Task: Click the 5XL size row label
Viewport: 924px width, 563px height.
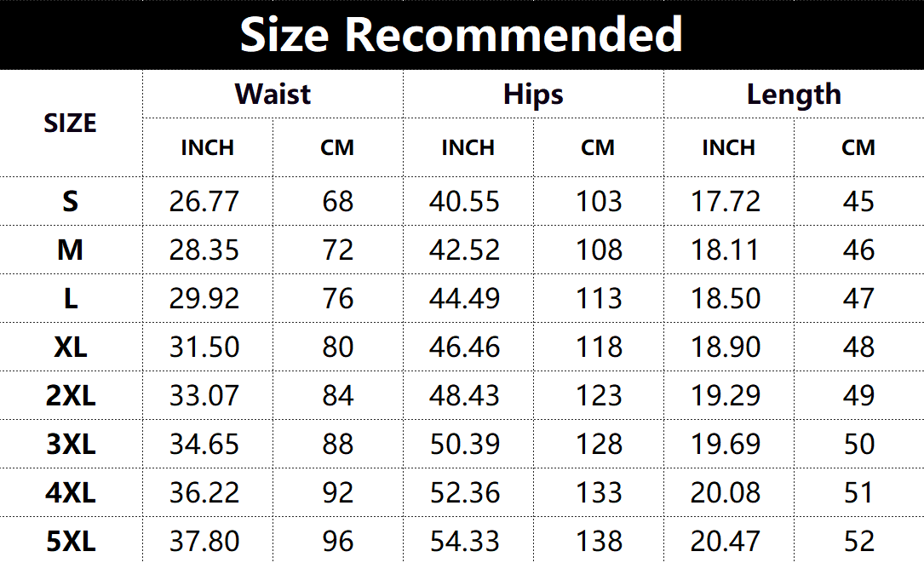Action: (71, 541)
